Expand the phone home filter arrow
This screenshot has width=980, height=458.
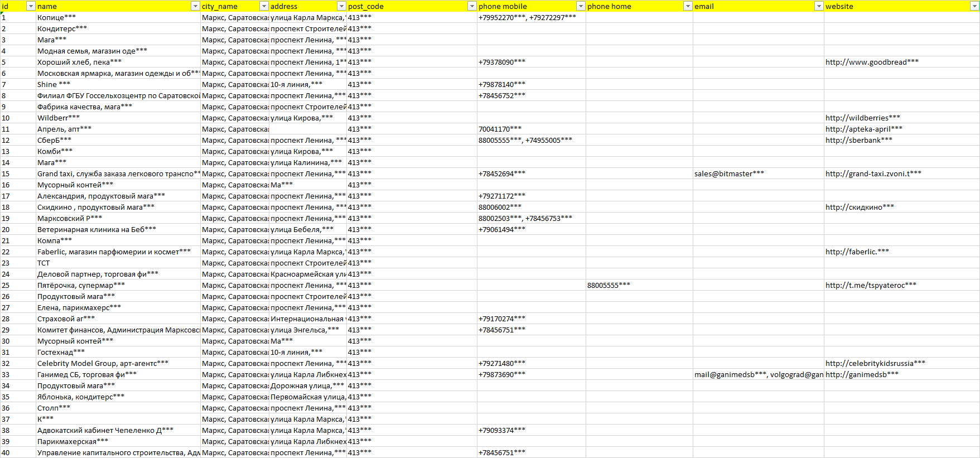pyautogui.click(x=688, y=6)
